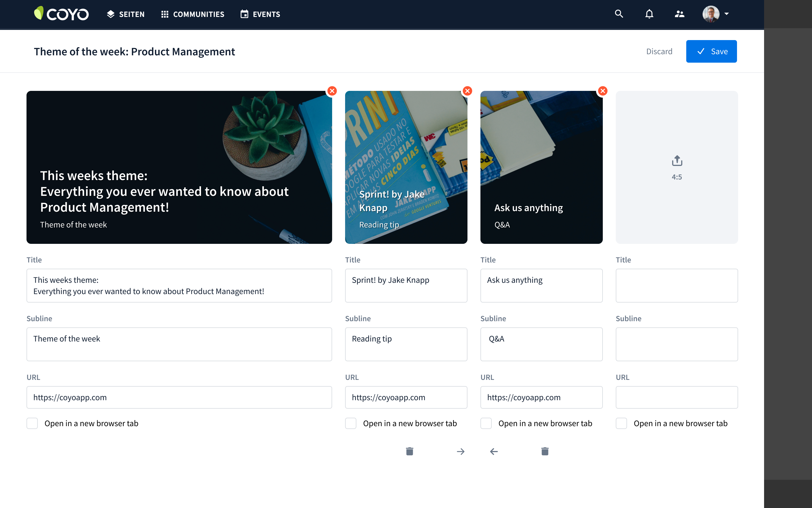The height and width of the screenshot is (508, 812).
Task: Click empty URL field of fourth teaser
Action: point(677,397)
